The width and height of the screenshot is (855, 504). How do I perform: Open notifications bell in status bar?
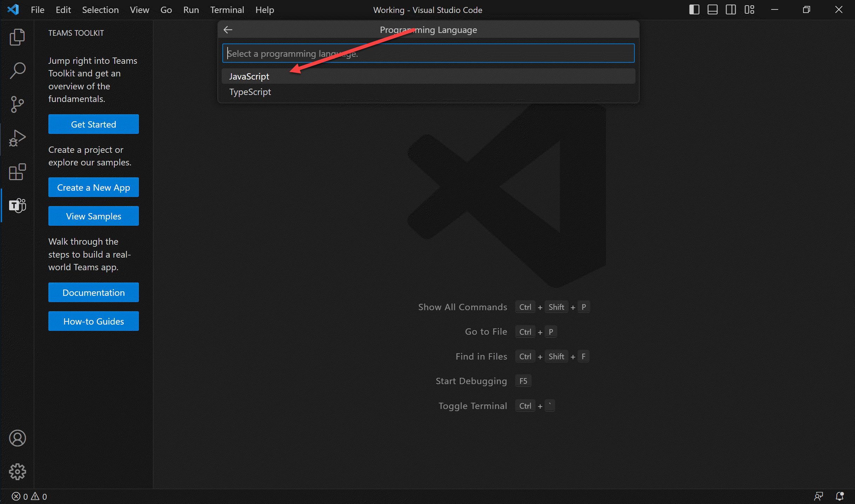[x=840, y=496]
